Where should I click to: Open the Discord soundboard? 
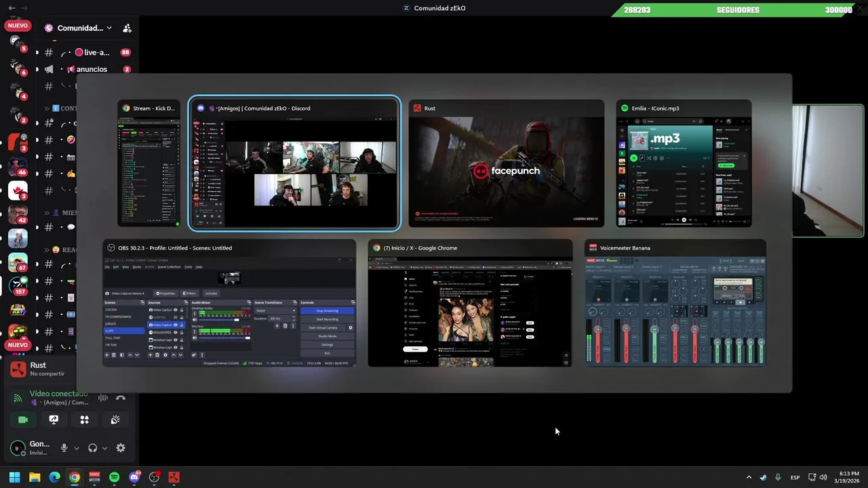[115, 420]
